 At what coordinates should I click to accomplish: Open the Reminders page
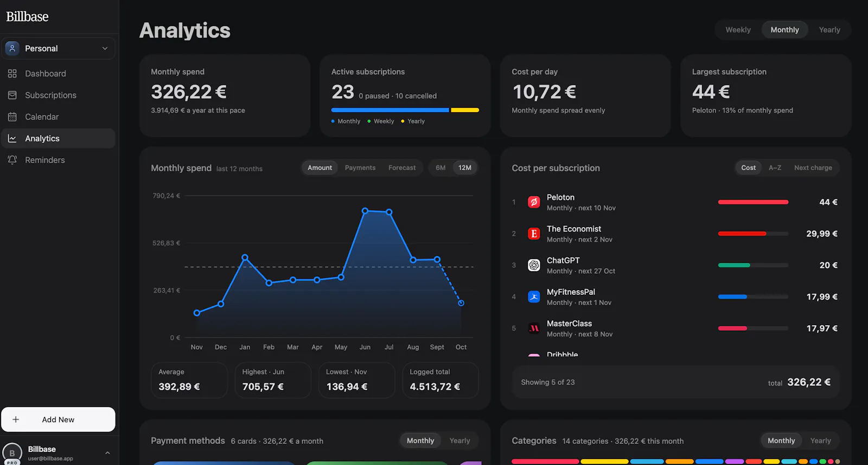58,160
